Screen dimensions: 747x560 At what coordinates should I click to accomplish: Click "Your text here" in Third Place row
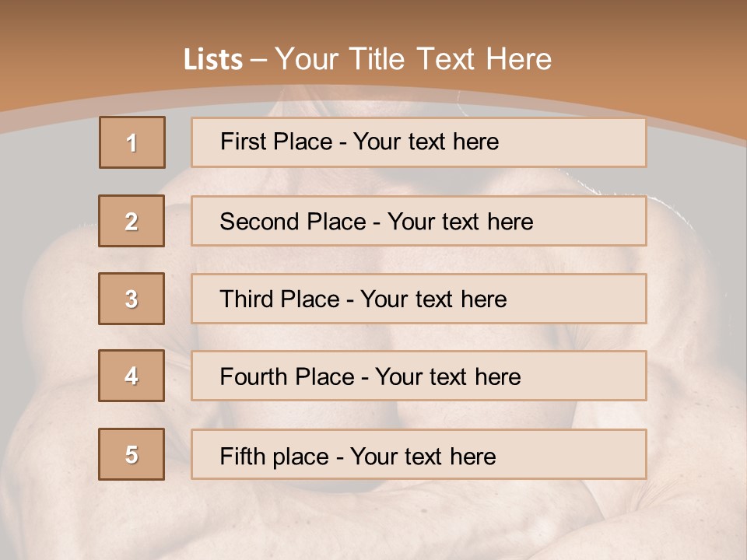pyautogui.click(x=433, y=299)
